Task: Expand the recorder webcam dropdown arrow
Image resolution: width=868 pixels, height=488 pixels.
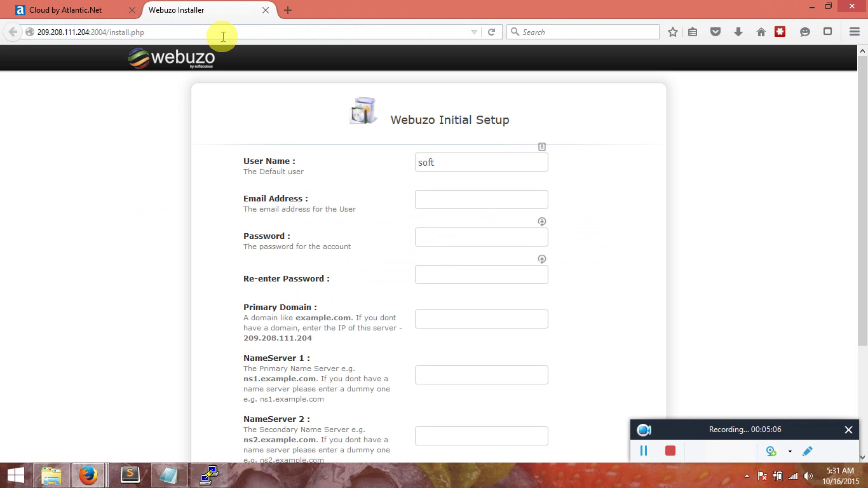Action: [790, 451]
